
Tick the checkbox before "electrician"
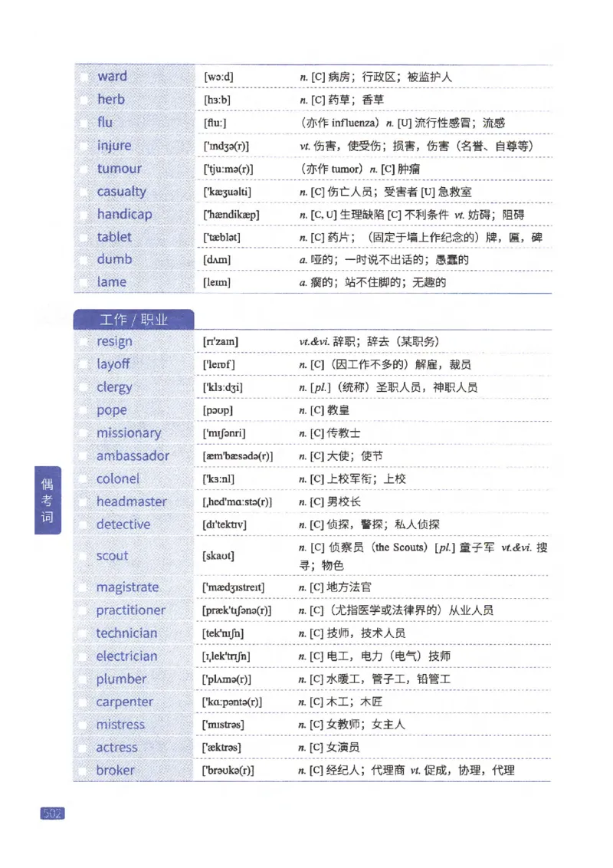pyautogui.click(x=84, y=656)
